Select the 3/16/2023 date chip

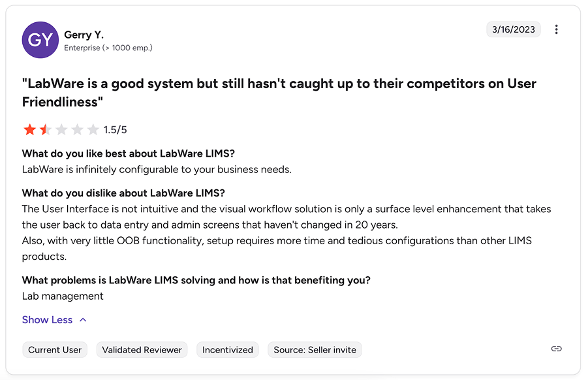pos(514,29)
